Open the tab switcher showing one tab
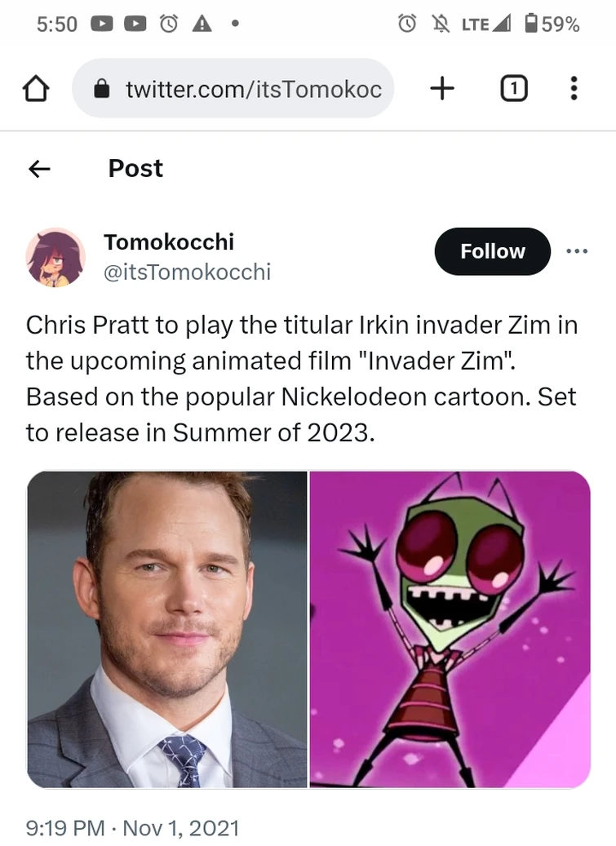 coord(513,88)
